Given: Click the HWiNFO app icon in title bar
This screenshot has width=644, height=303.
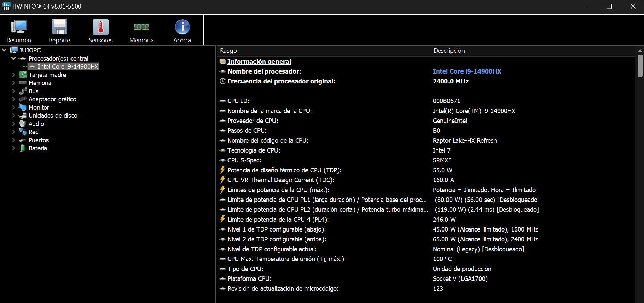Looking at the screenshot, I should (6, 6).
